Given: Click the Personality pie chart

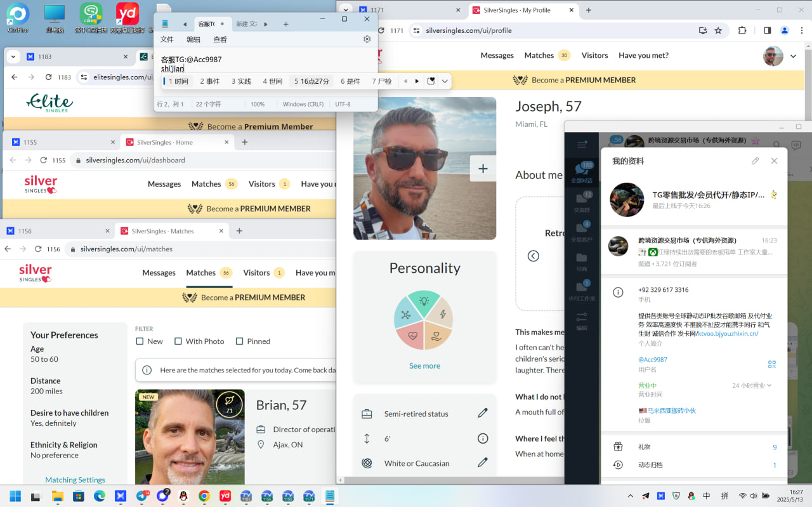Looking at the screenshot, I should coord(424,320).
